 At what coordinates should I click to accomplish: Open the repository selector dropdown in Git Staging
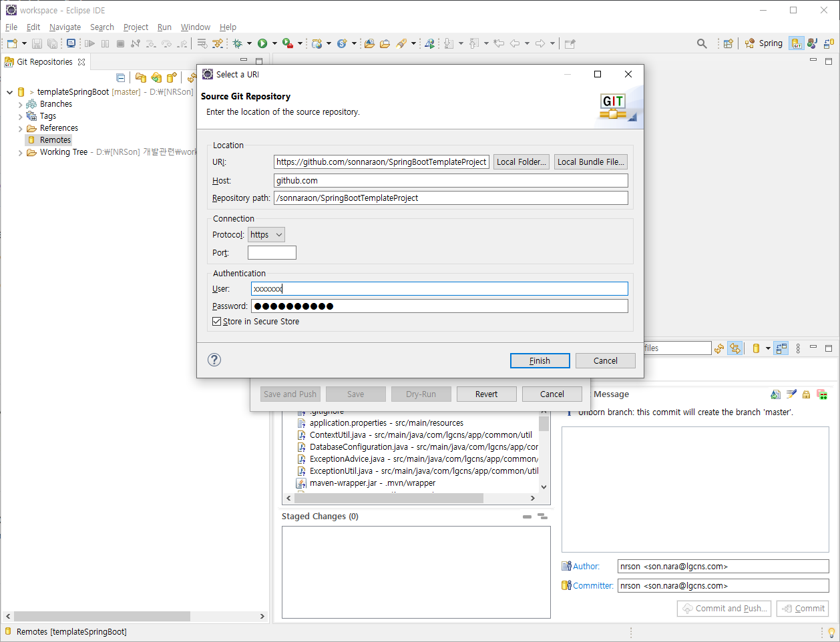pyautogui.click(x=768, y=348)
